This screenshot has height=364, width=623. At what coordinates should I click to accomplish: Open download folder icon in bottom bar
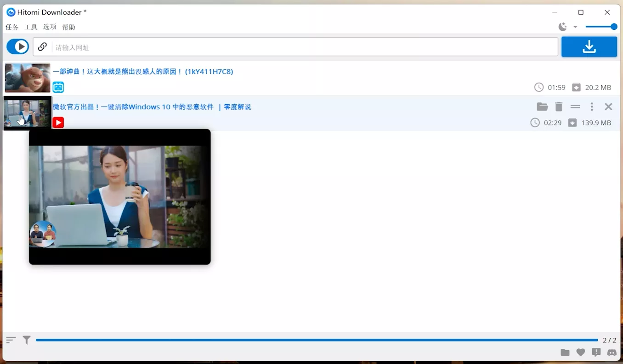coord(565,353)
